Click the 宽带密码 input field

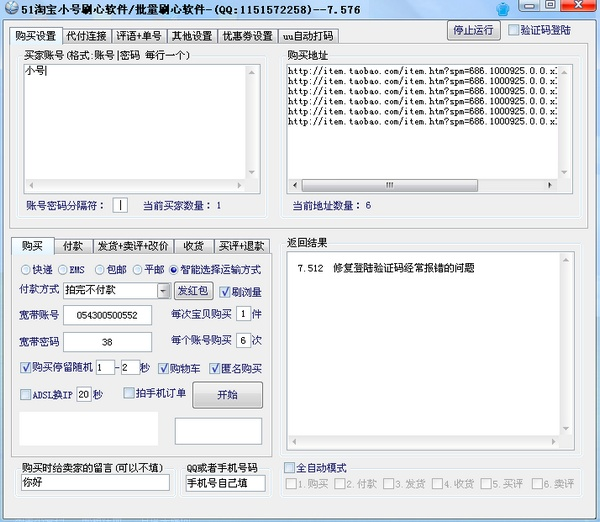click(x=107, y=342)
